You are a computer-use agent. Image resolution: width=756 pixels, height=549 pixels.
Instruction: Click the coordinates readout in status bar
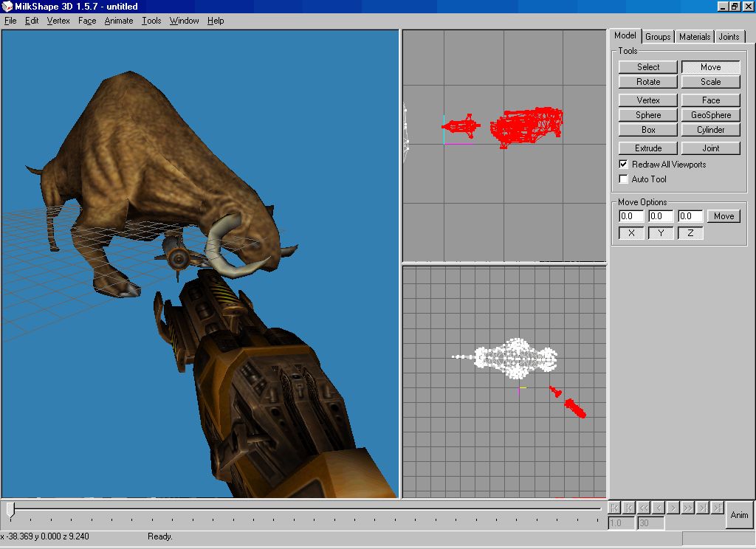(x=45, y=536)
